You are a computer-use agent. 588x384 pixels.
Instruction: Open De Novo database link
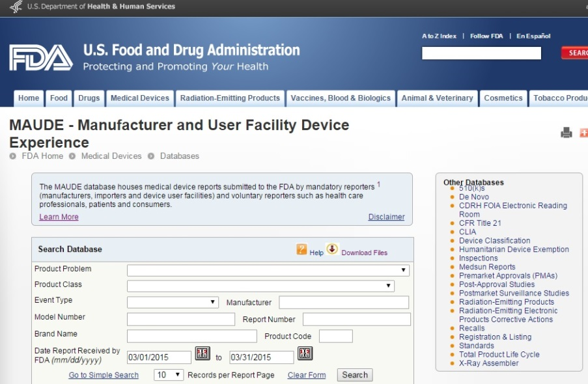[474, 197]
